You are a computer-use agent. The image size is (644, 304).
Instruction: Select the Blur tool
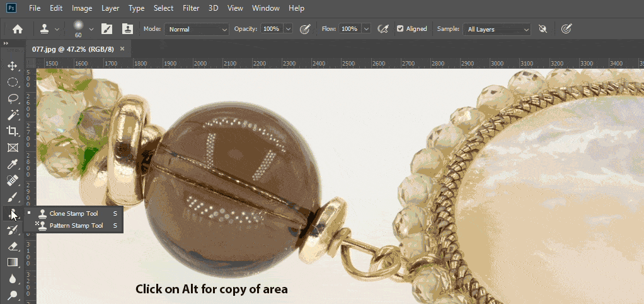click(x=13, y=279)
